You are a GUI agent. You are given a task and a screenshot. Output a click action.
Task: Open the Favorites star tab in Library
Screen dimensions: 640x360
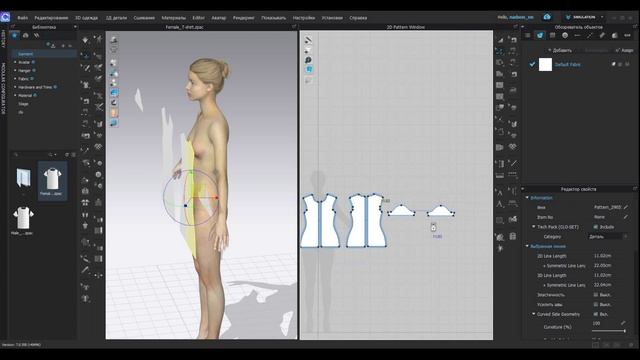point(15,36)
